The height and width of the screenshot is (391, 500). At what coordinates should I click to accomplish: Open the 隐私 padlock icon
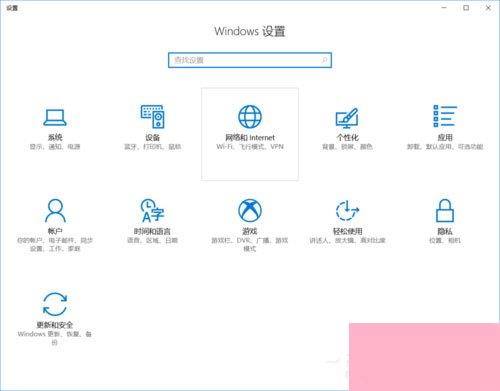click(x=445, y=210)
